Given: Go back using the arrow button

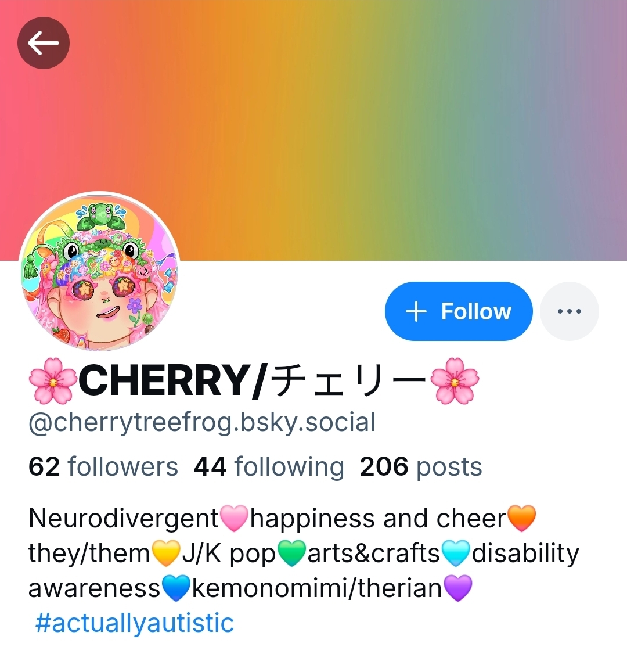Looking at the screenshot, I should (44, 43).
